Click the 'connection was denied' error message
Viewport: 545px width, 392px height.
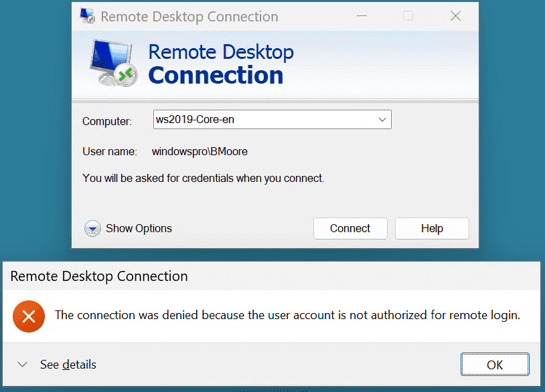288,315
